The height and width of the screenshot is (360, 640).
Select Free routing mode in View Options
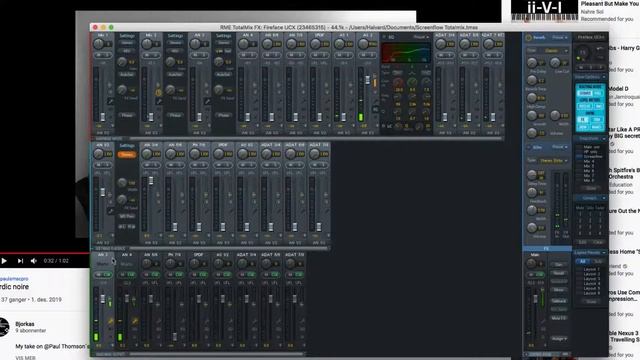tap(598, 93)
